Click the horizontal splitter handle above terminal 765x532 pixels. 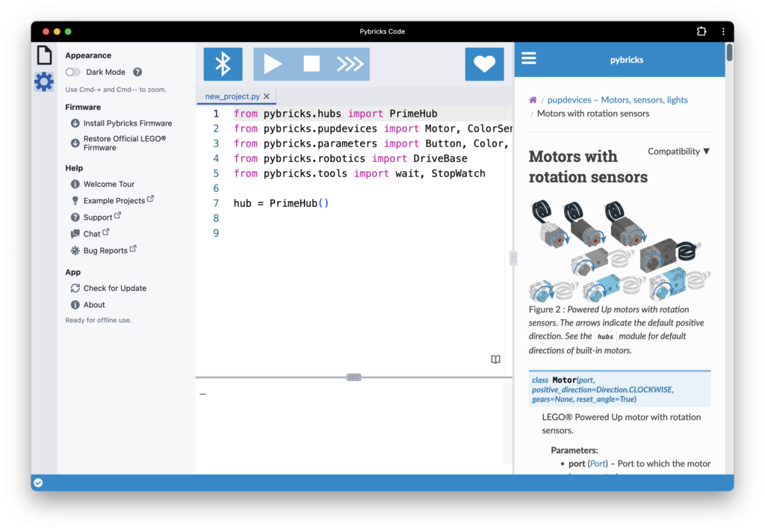point(353,377)
